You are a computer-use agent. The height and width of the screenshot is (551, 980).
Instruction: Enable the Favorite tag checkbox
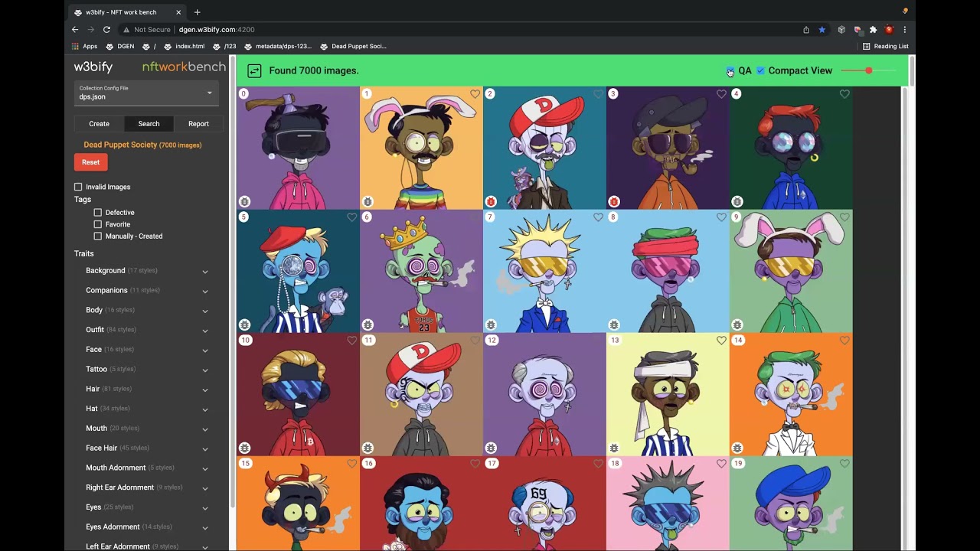pyautogui.click(x=98, y=224)
